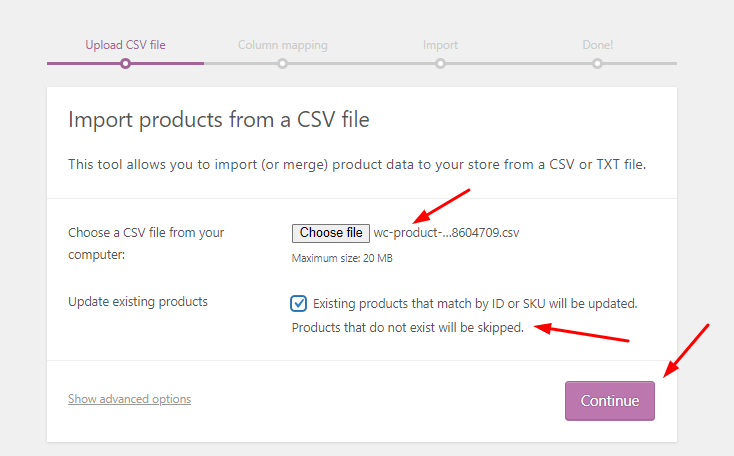
Task: Click the Upload CSV file progress circle
Action: (125, 64)
